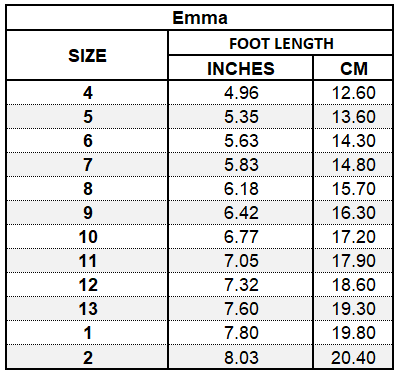Click the CM column header
Viewport: 398px width, 374px height.
point(353,68)
